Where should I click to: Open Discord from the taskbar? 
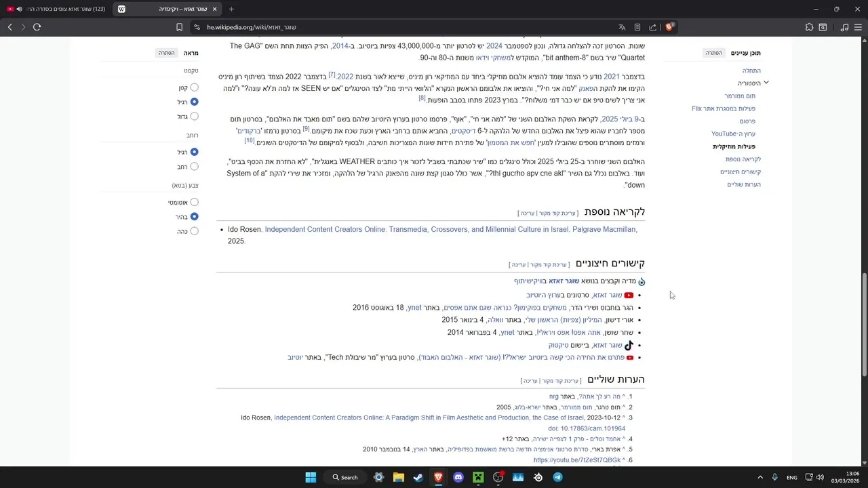click(458, 477)
